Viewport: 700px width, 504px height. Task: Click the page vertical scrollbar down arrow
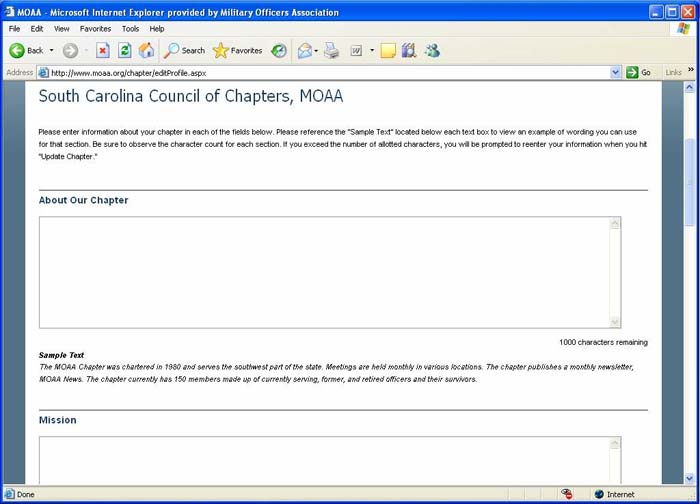[x=689, y=477]
